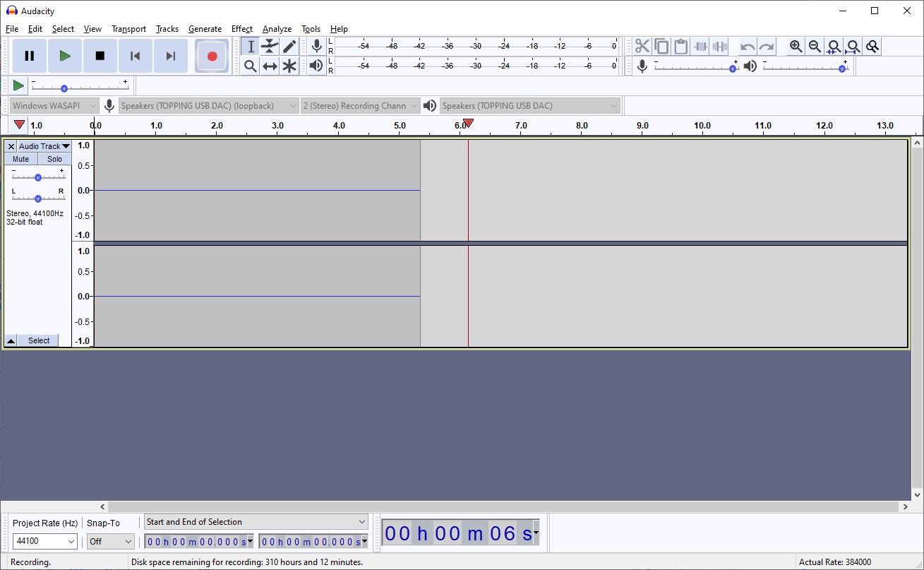Viewport: 924px width, 570px height.
Task: Click the horizontal scrollbar right arrow
Action: pyautogui.click(x=906, y=506)
